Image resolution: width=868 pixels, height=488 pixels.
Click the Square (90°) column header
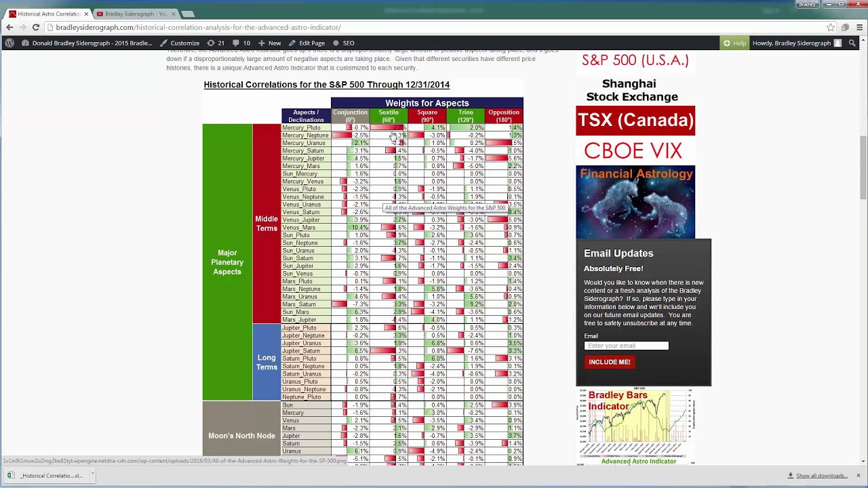427,116
